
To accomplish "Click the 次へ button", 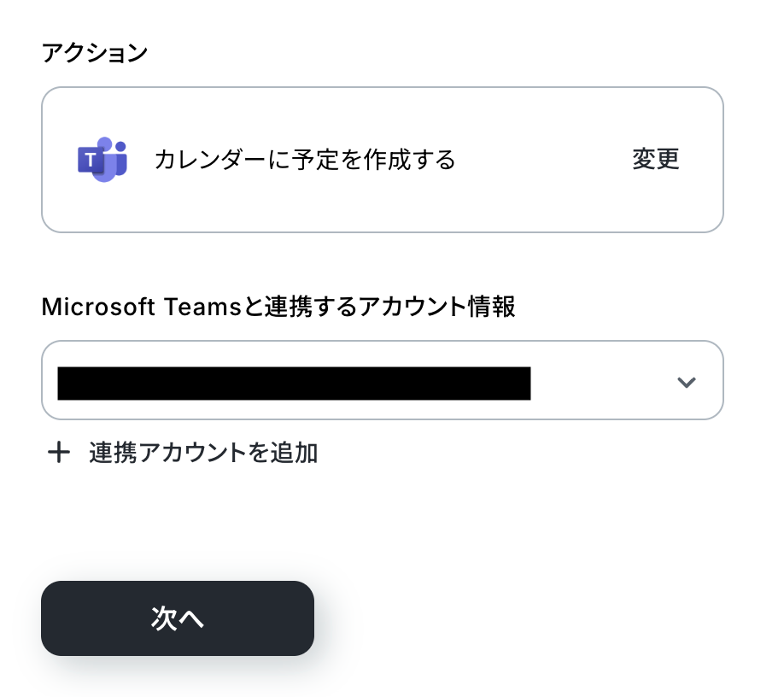I will [x=178, y=618].
